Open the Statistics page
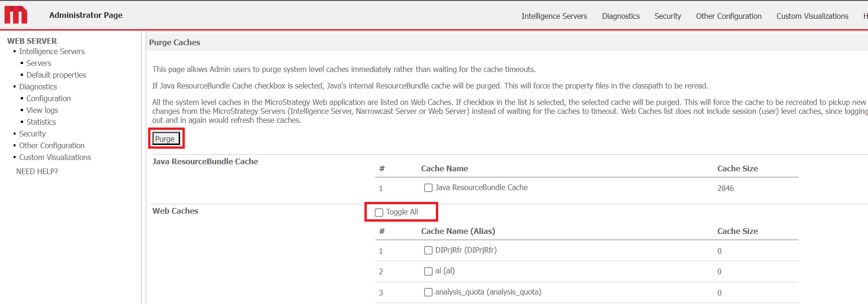868x304 pixels. (41, 121)
